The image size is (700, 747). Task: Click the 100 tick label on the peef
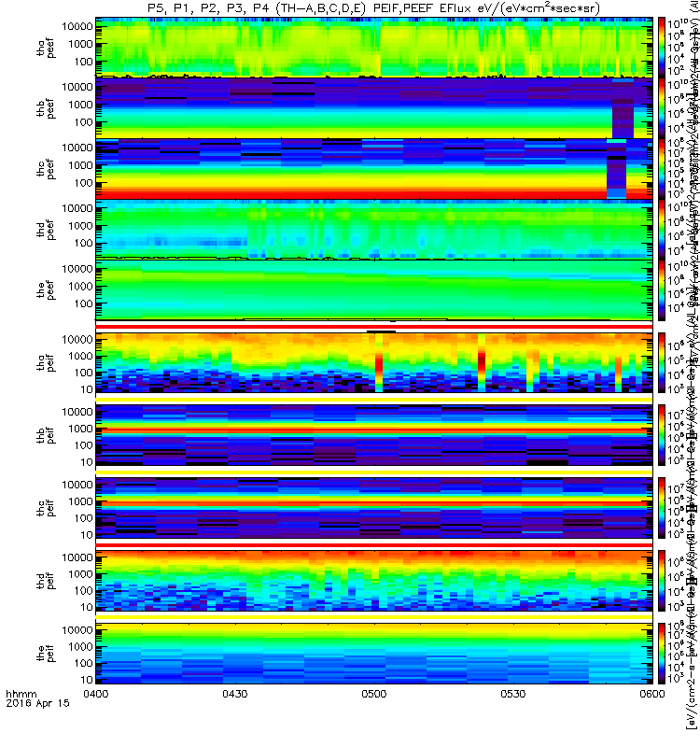click(x=83, y=303)
